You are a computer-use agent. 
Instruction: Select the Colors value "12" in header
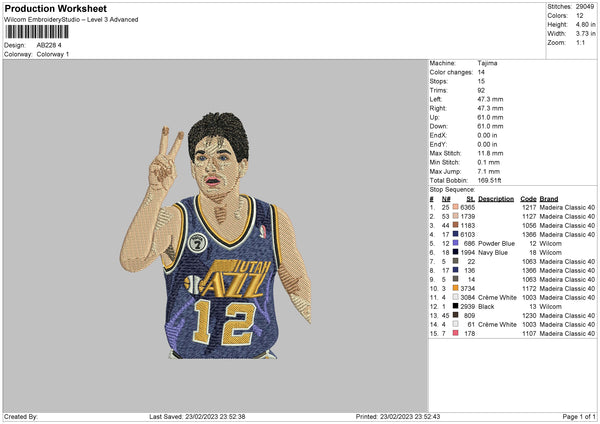pyautogui.click(x=580, y=16)
